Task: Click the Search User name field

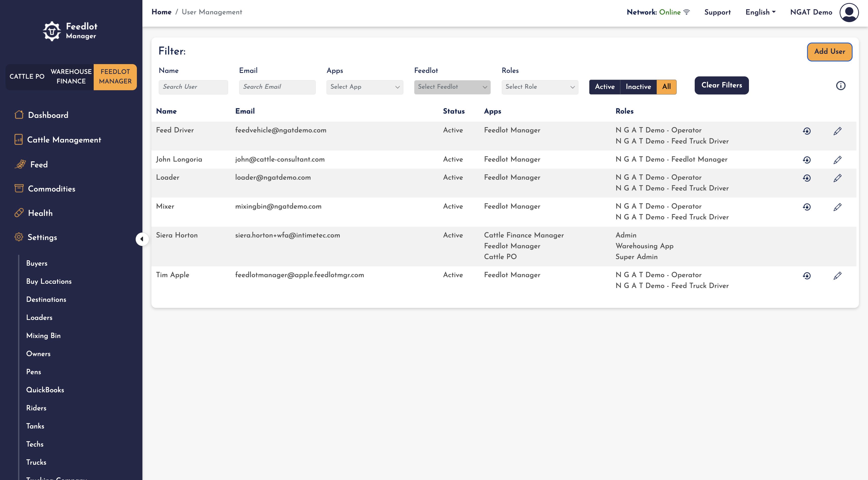Action: [x=193, y=87]
